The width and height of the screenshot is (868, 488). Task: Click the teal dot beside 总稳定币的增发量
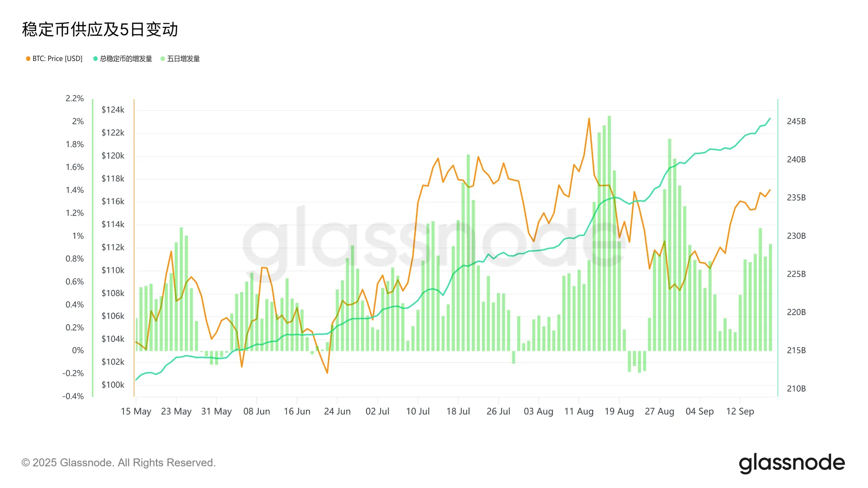pyautogui.click(x=95, y=59)
